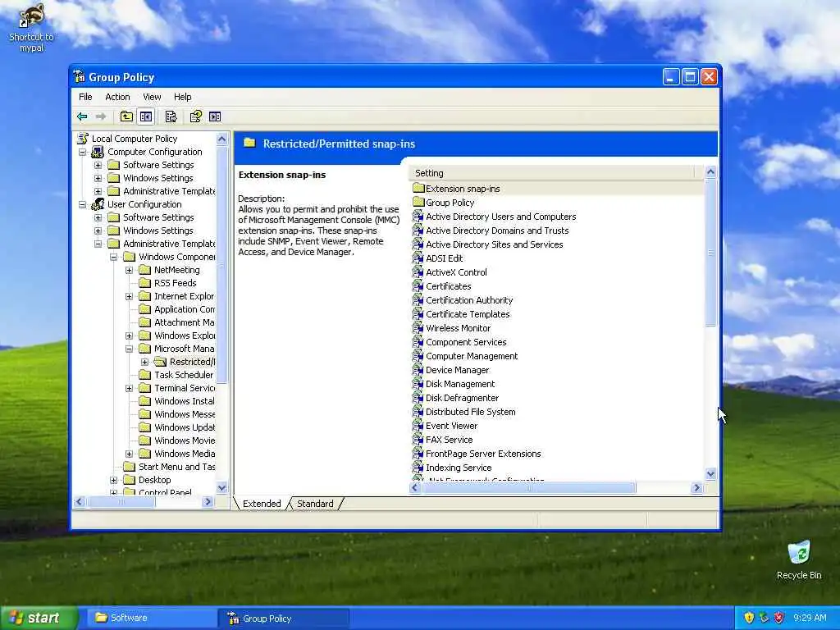Click settings list horizontal scroll right arrow
The height and width of the screenshot is (630, 840).
tap(696, 487)
